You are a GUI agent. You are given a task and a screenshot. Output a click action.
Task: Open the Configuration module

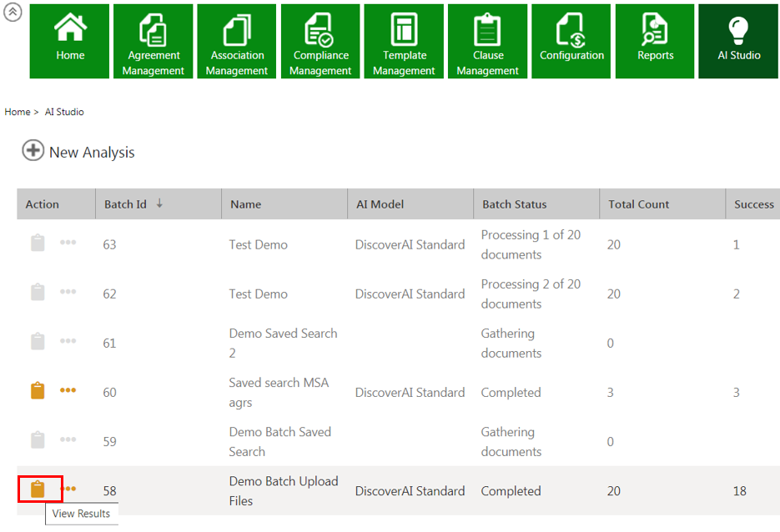tap(571, 41)
